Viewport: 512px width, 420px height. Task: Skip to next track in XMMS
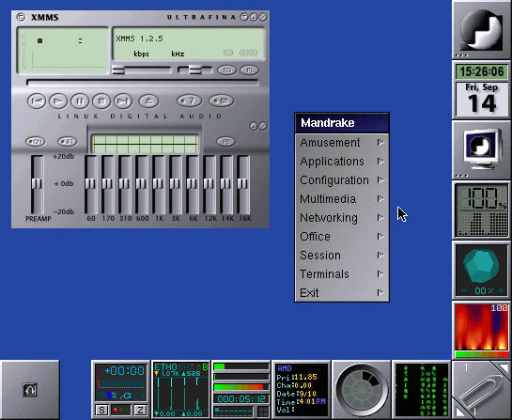click(x=123, y=101)
